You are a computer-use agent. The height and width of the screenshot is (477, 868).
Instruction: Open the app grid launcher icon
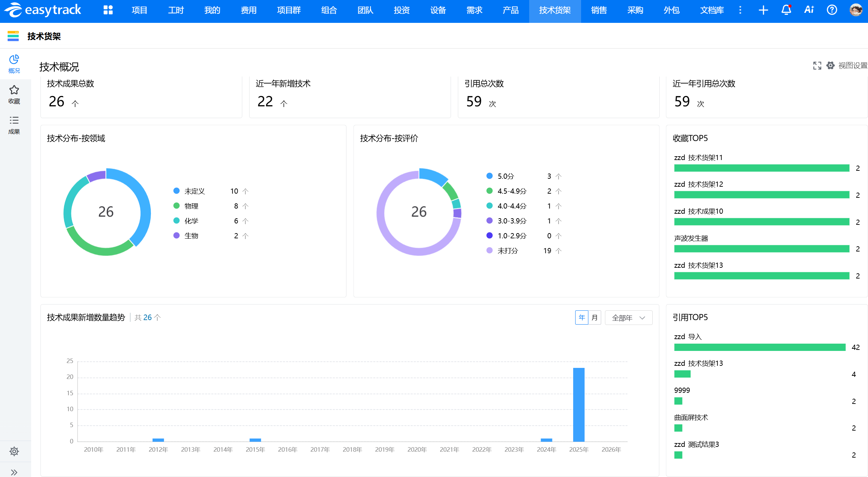(108, 10)
